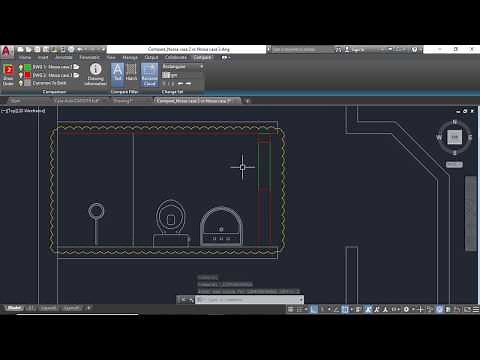Toggle Common To Both visibility light bulb
480x360 pixels.
tap(20, 83)
